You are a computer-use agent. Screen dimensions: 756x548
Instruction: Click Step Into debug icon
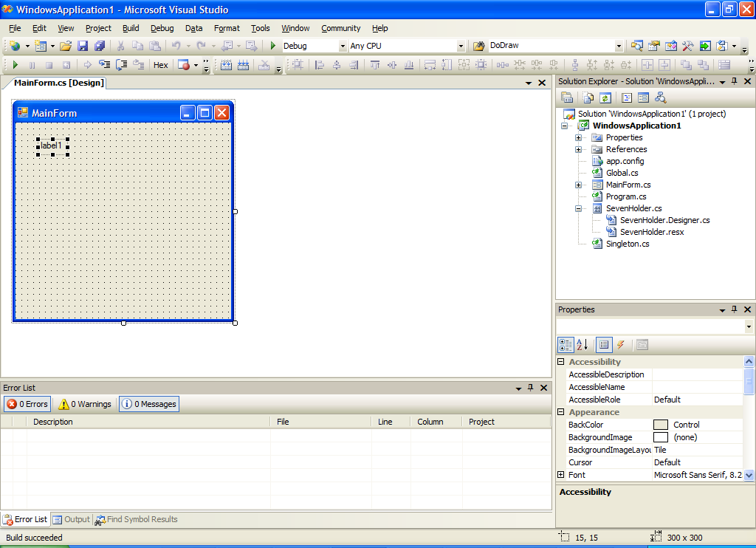coord(104,65)
